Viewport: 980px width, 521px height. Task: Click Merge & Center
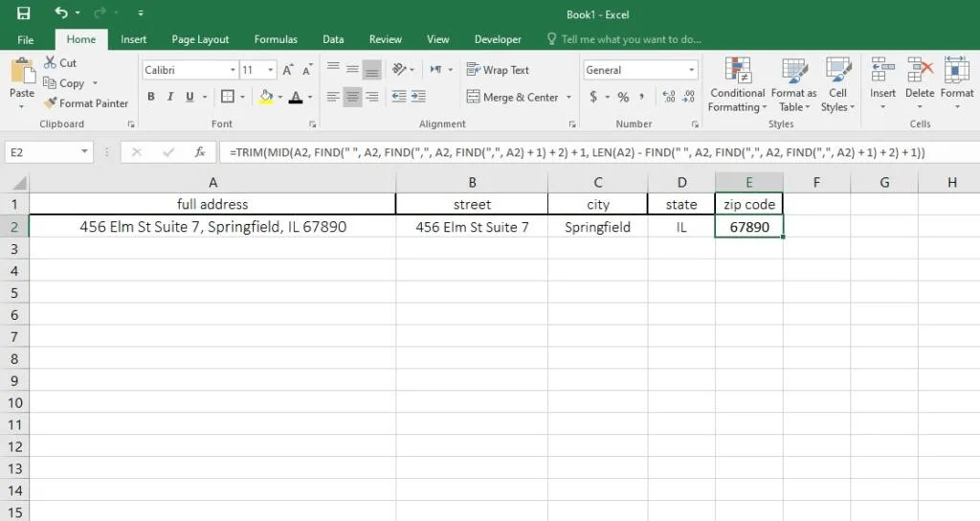click(513, 97)
